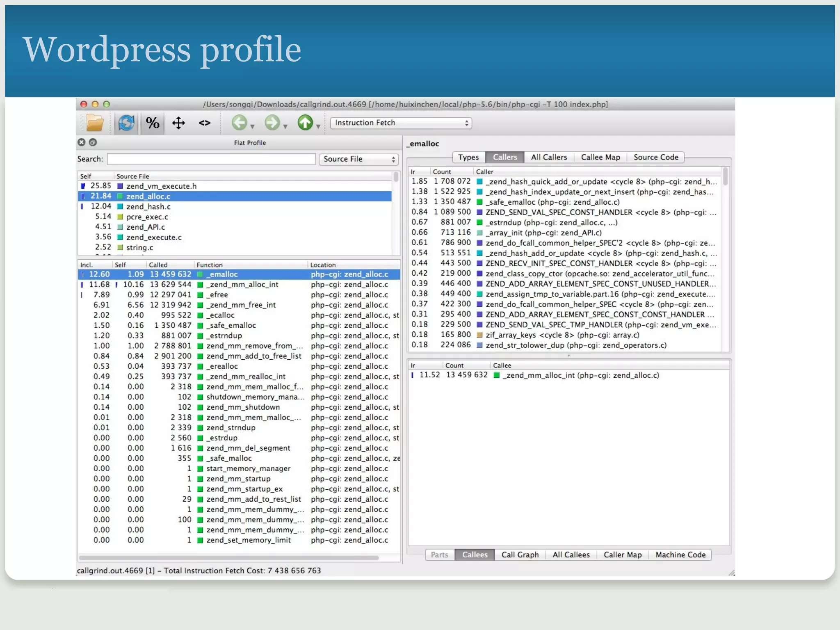
Task: Reload the profile data with refresh icon
Action: click(x=126, y=123)
